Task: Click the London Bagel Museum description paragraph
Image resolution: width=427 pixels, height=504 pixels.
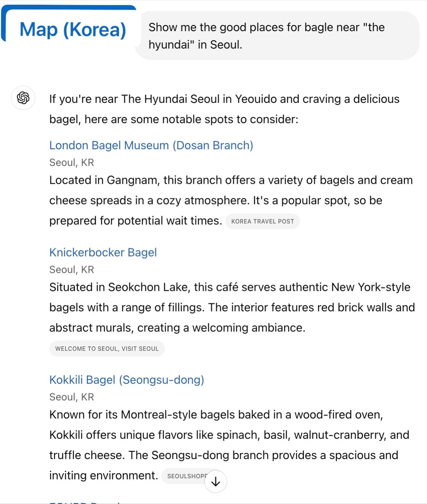Action: pos(231,200)
